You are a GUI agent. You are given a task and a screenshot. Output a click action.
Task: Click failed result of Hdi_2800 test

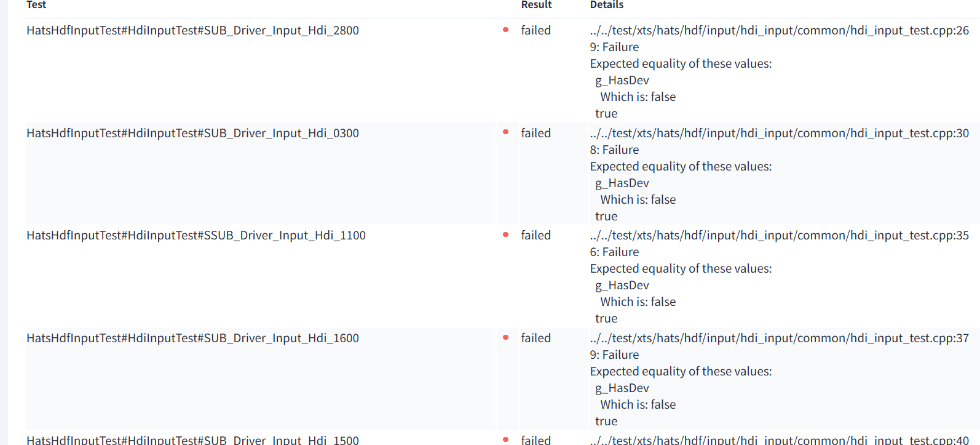point(535,30)
